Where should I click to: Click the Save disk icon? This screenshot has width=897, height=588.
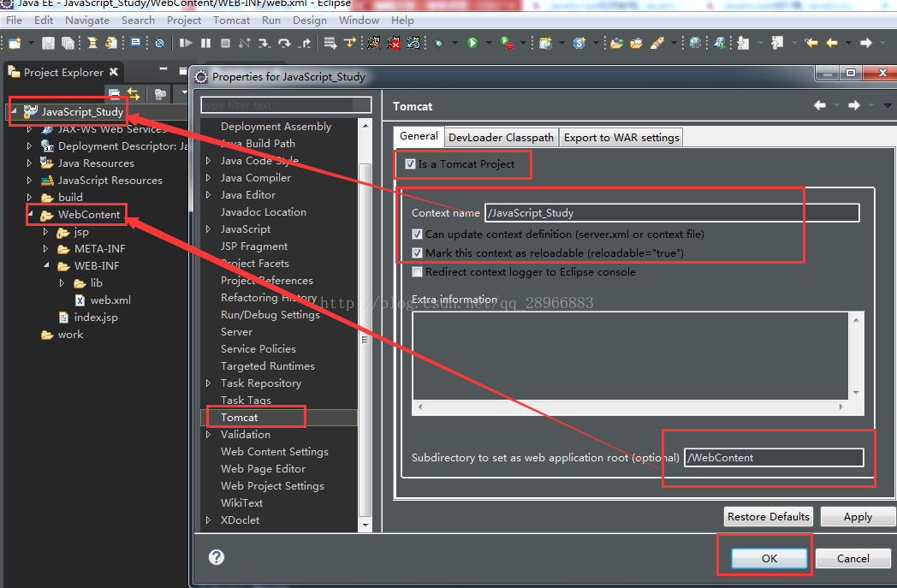pyautogui.click(x=48, y=43)
